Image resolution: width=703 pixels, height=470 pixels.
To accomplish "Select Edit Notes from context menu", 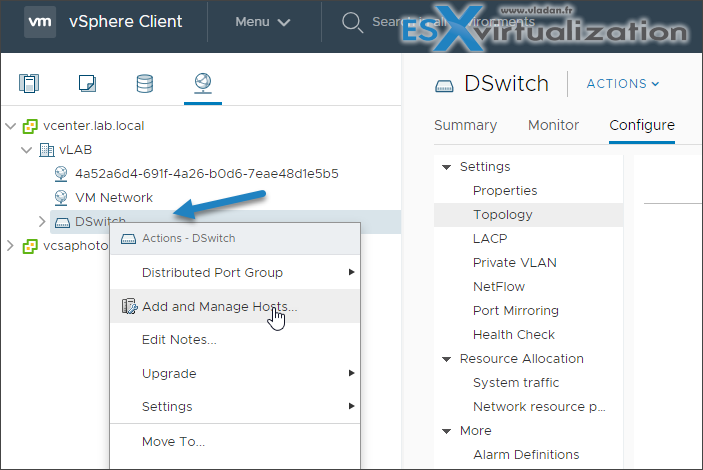I will 235,339.
